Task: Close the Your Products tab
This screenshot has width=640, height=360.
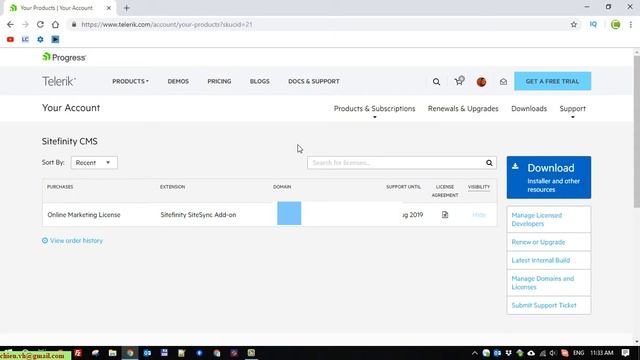Action: tap(109, 8)
